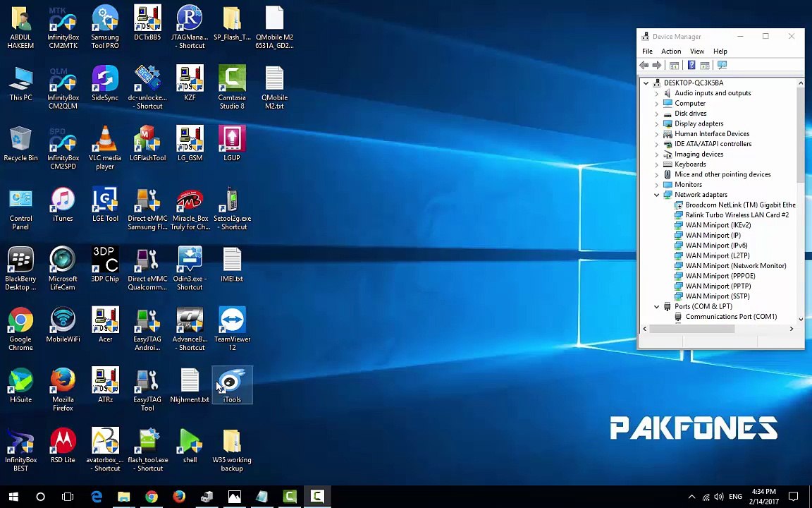Show hidden system tray icons
Screen dimensions: 812x508
point(692,497)
